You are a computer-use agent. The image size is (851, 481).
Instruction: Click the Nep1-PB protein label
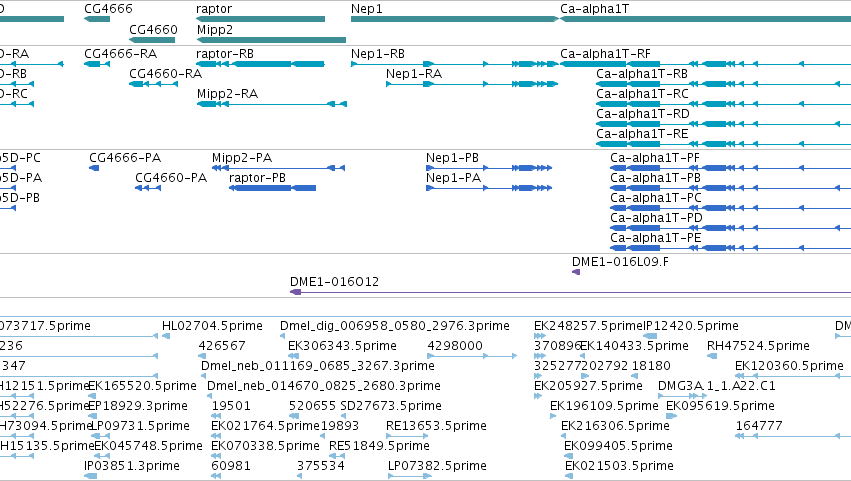pyautogui.click(x=452, y=158)
